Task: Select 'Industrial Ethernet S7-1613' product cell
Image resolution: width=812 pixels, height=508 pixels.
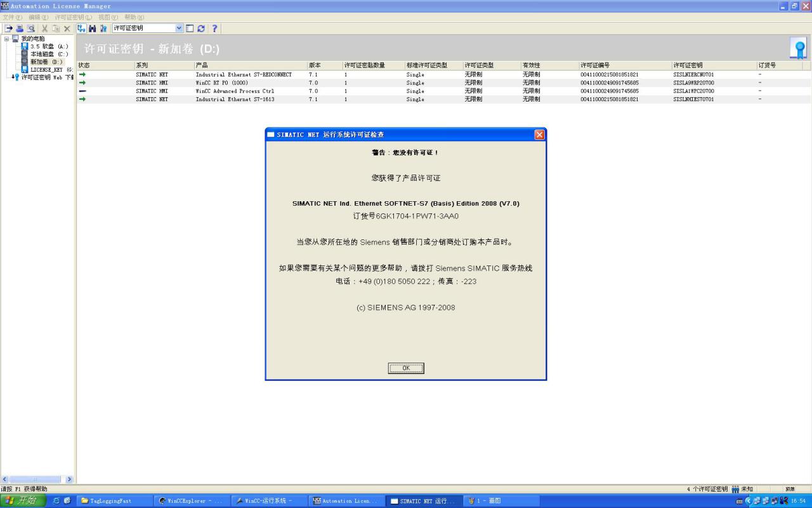Action: 235,99
